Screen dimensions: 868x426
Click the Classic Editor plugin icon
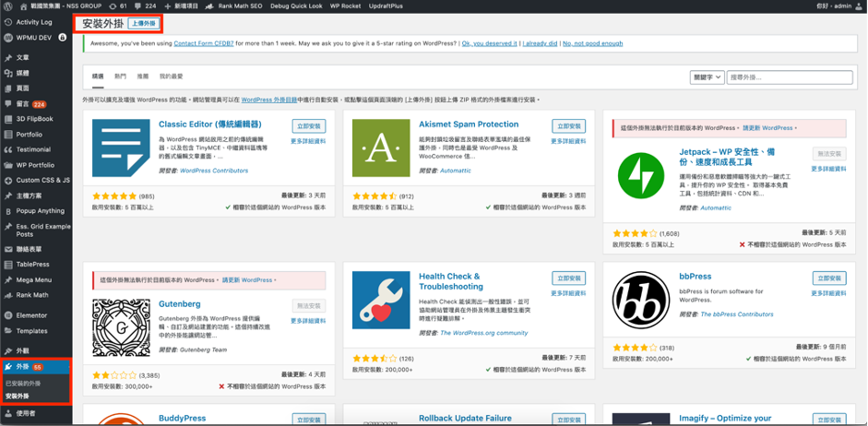point(121,148)
